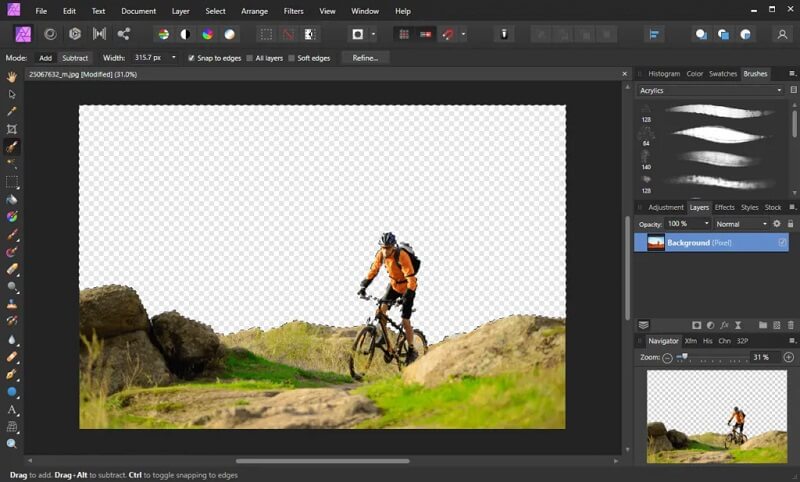Expand the Normal blend mode dropdown
The width and height of the screenshot is (800, 482).
pyautogui.click(x=741, y=224)
